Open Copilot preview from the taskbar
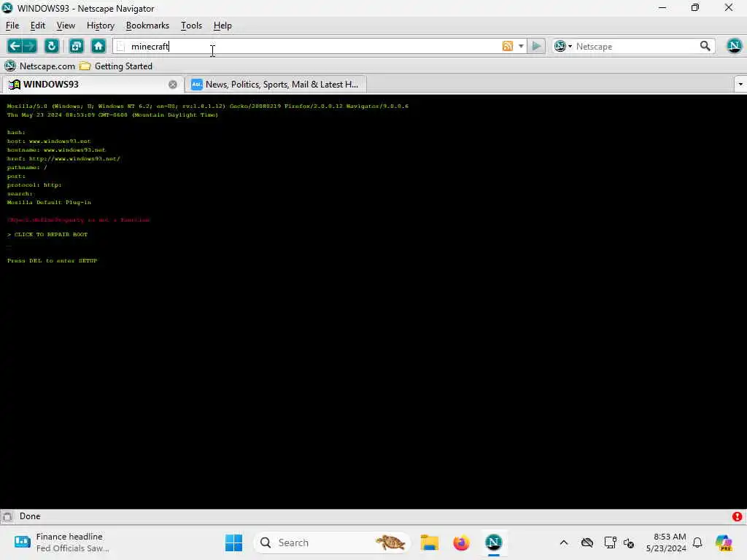Viewport: 747px width, 560px height. coord(724,542)
